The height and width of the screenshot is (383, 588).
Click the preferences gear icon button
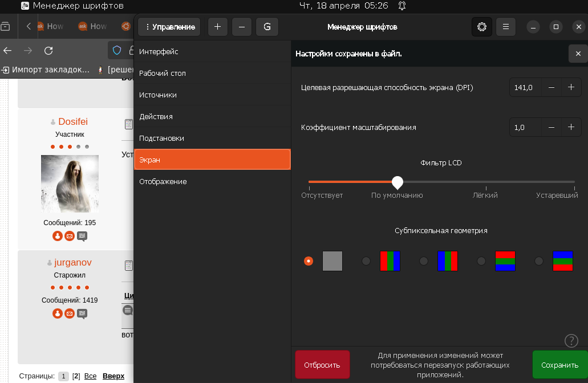[x=482, y=27]
